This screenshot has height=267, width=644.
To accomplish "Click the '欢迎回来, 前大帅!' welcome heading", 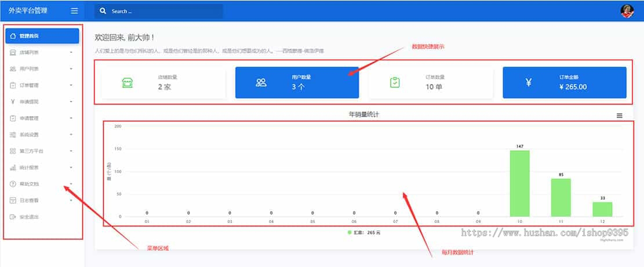I will click(x=125, y=37).
